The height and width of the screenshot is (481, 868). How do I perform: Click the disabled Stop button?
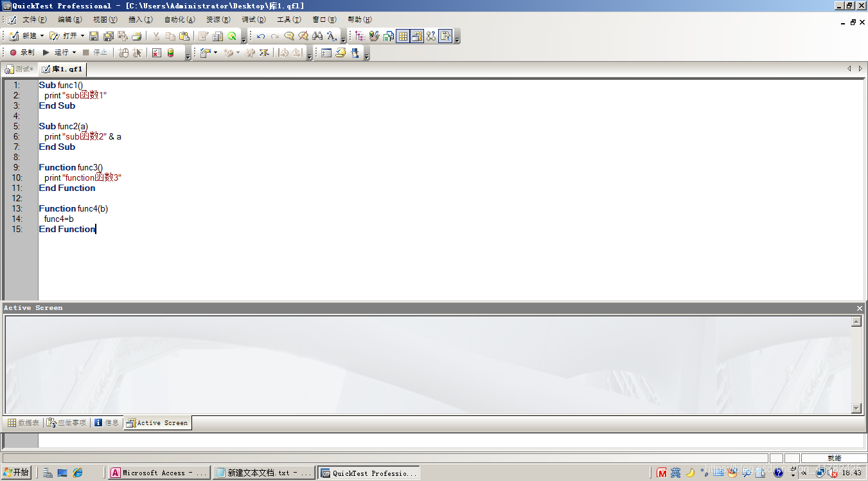pos(94,52)
